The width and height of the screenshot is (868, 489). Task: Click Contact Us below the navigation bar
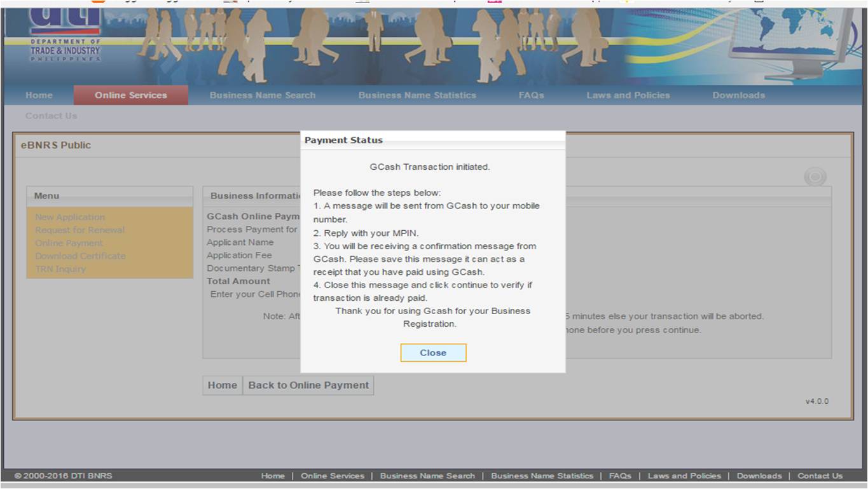point(51,115)
